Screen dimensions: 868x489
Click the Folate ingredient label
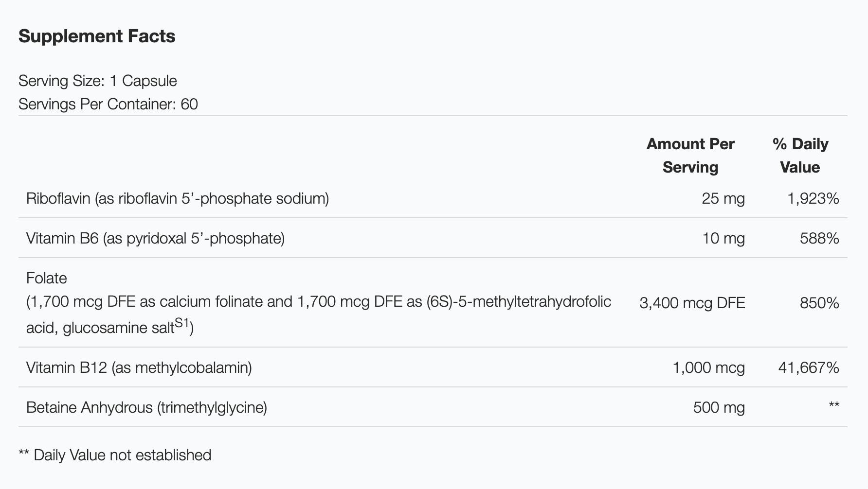pyautogui.click(x=47, y=278)
